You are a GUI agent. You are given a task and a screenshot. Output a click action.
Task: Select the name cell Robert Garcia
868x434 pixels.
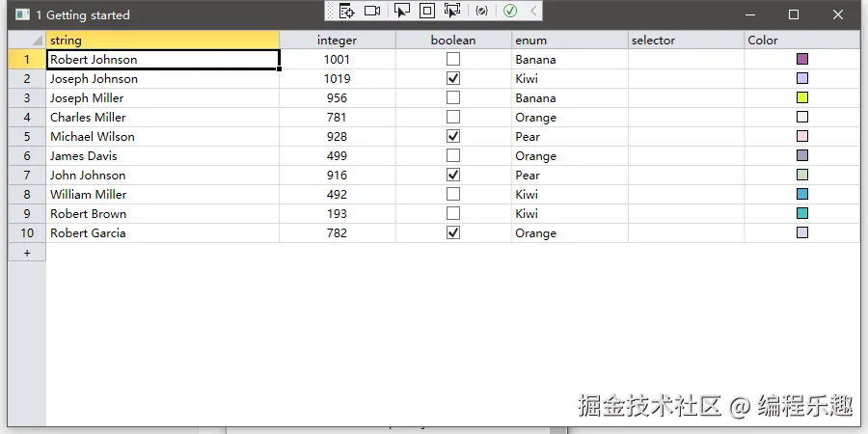(x=163, y=233)
